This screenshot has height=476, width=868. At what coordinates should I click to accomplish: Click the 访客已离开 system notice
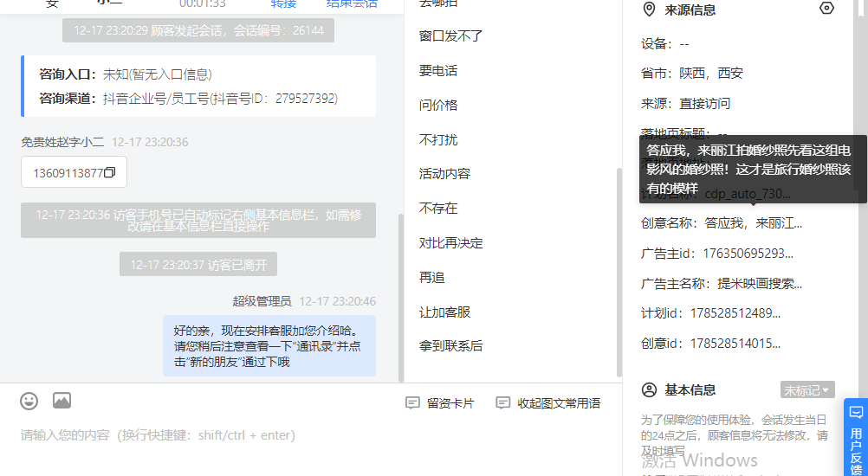[198, 265]
